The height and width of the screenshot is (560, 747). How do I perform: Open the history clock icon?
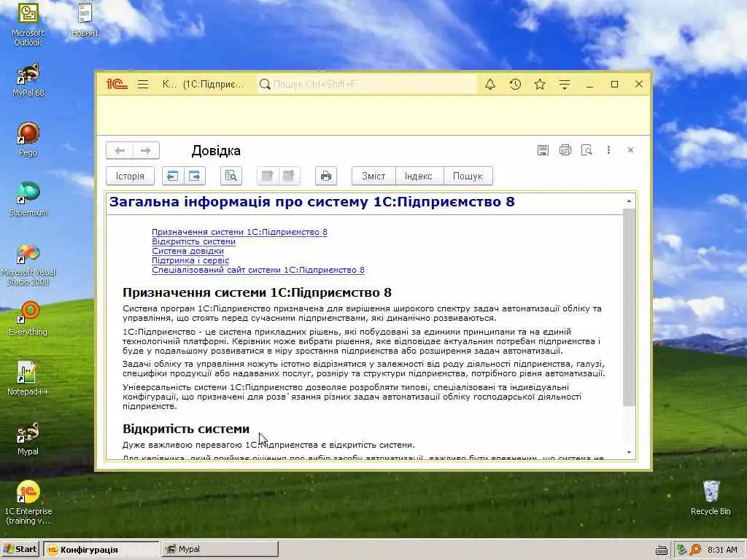click(x=515, y=85)
